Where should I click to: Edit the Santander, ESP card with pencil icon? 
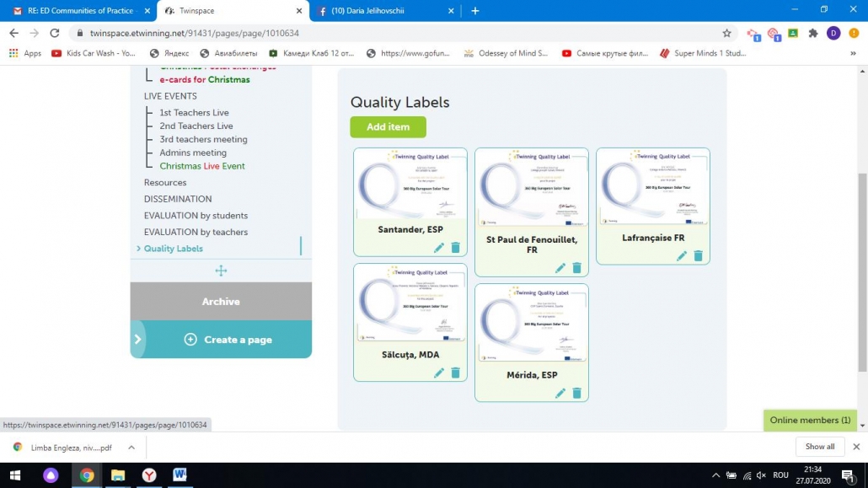[x=439, y=248]
